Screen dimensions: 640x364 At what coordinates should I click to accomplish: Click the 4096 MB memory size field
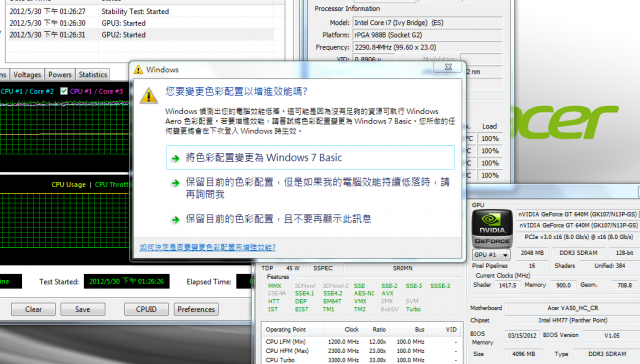pos(524,354)
